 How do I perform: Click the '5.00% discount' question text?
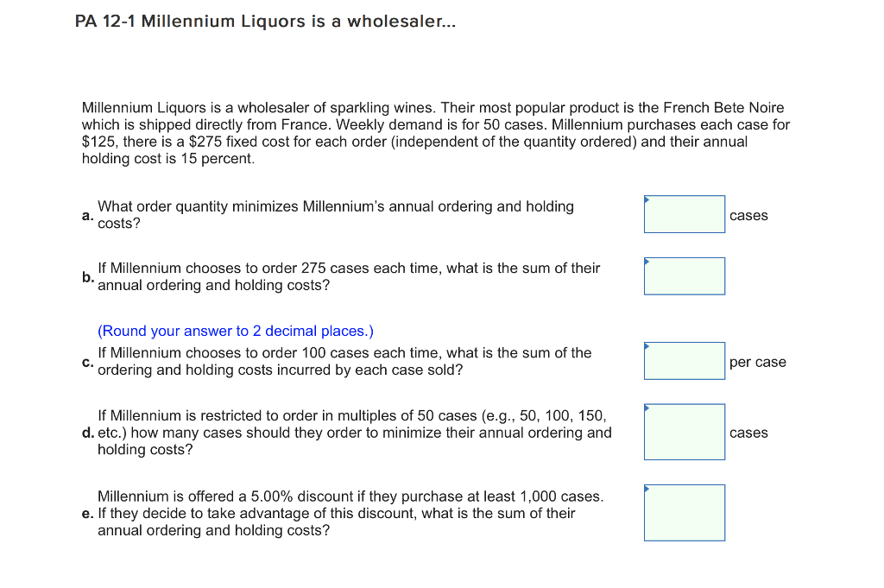point(350,513)
